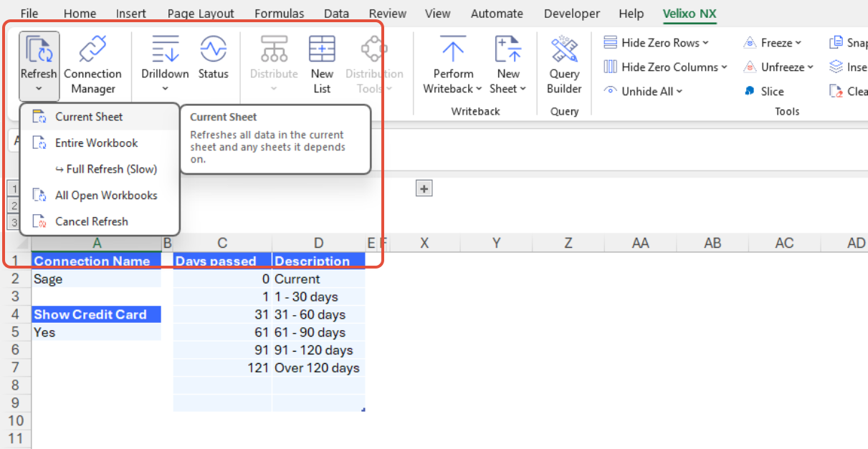Select the 'Sage' cell
Viewport: 868px width, 449px height.
pyautogui.click(x=96, y=279)
